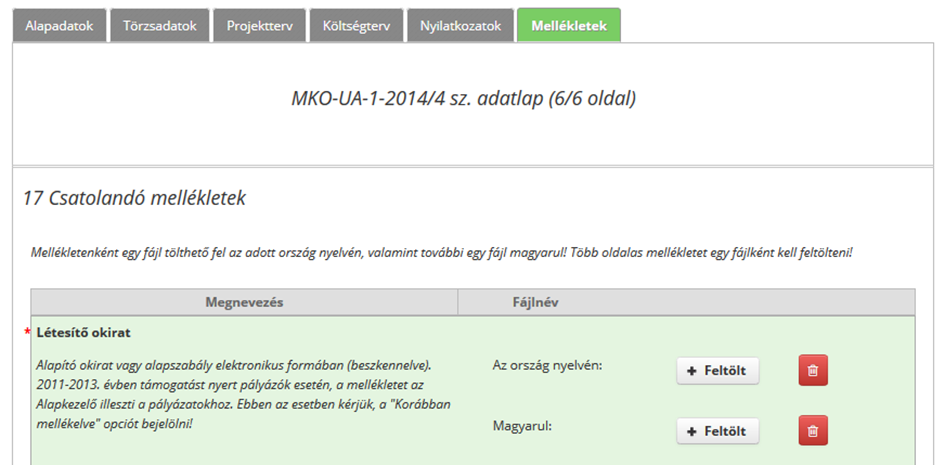This screenshot has height=465, width=945.
Task: Delete the 'Az ország nyelvén' attachment (trash icon)
Action: [x=813, y=370]
